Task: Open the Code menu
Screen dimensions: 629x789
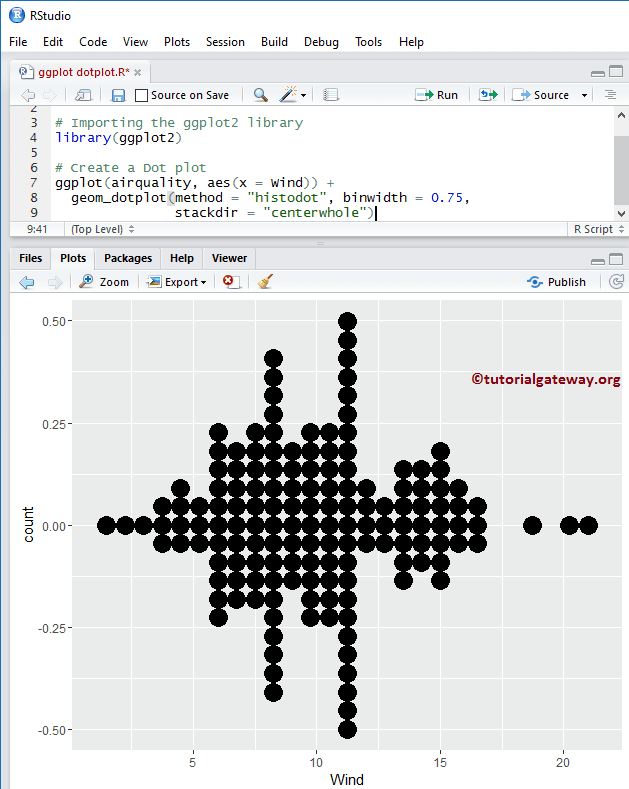Action: [93, 42]
